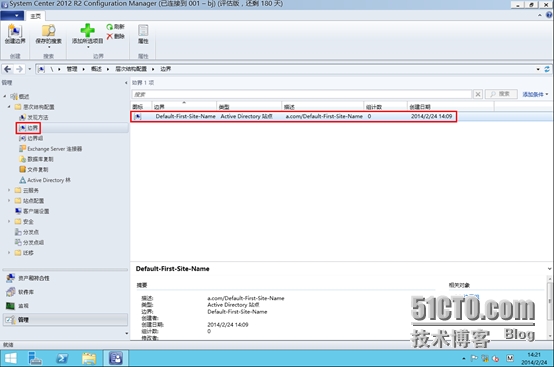Select 文件复制 in the tree
The image size is (554, 367).
click(34, 170)
